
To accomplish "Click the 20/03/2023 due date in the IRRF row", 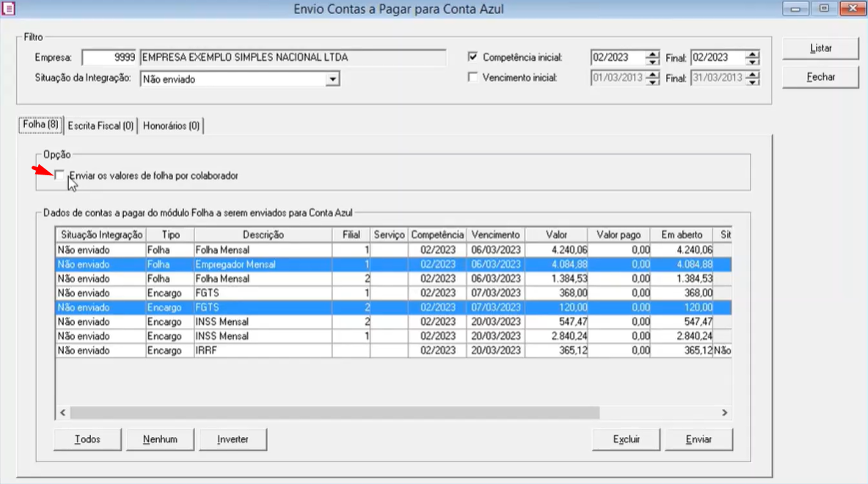I will [x=495, y=351].
